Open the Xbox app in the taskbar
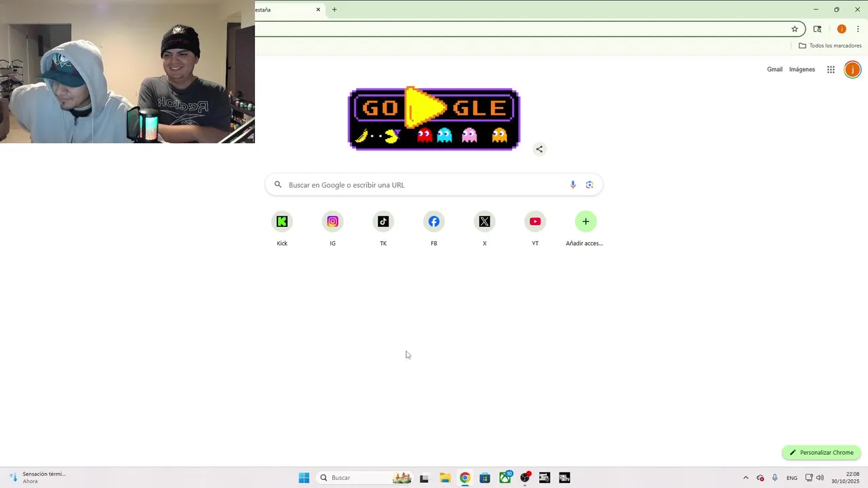 click(x=505, y=478)
